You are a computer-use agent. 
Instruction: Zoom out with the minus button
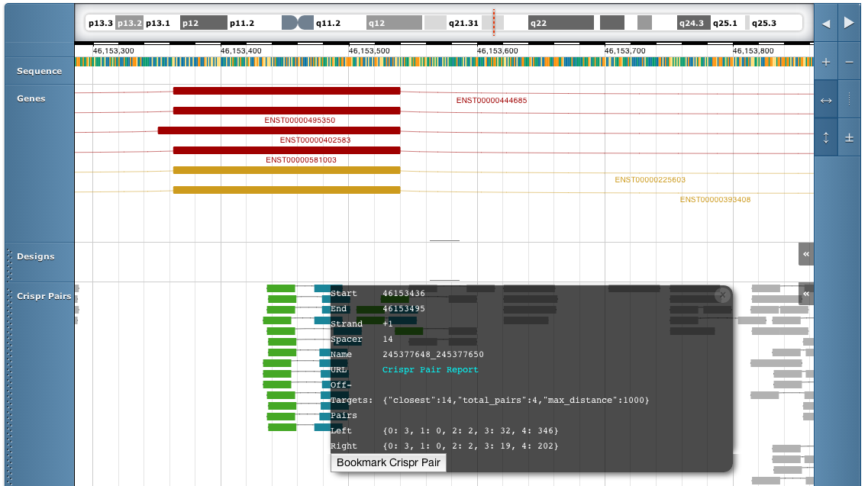pyautogui.click(x=849, y=63)
